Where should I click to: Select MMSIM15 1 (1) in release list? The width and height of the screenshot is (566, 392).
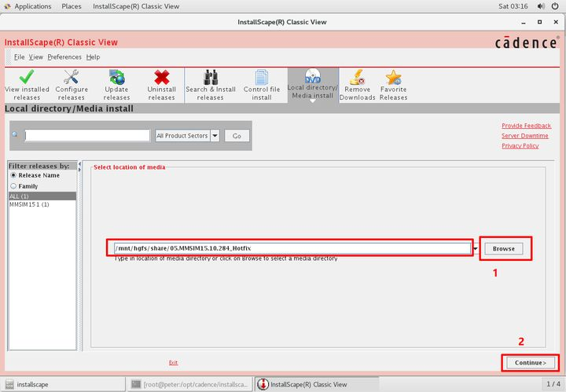coord(42,204)
